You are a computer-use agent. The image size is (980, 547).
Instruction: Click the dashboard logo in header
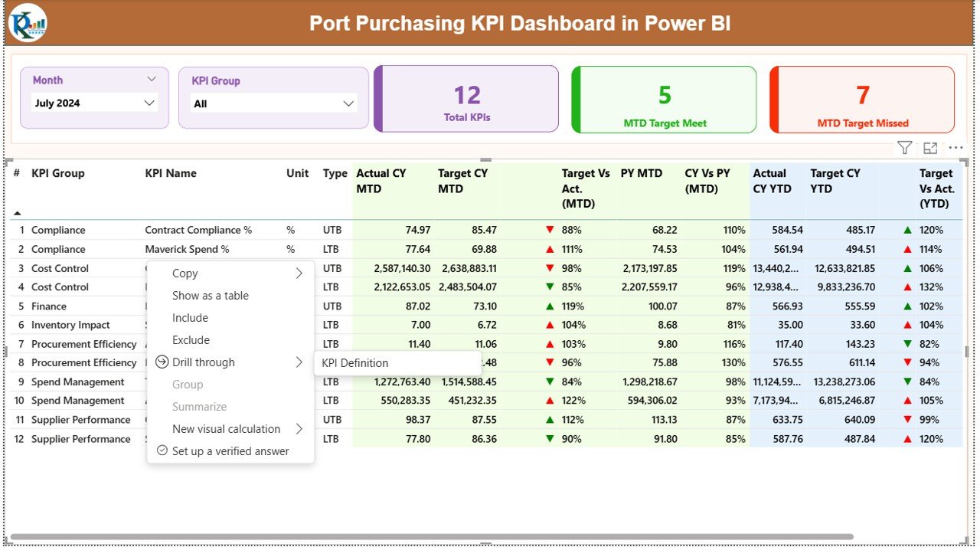28,23
